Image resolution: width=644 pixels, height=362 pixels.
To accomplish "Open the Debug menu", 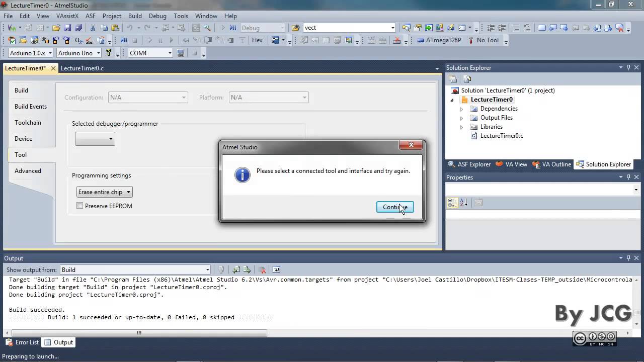I will pos(157,16).
